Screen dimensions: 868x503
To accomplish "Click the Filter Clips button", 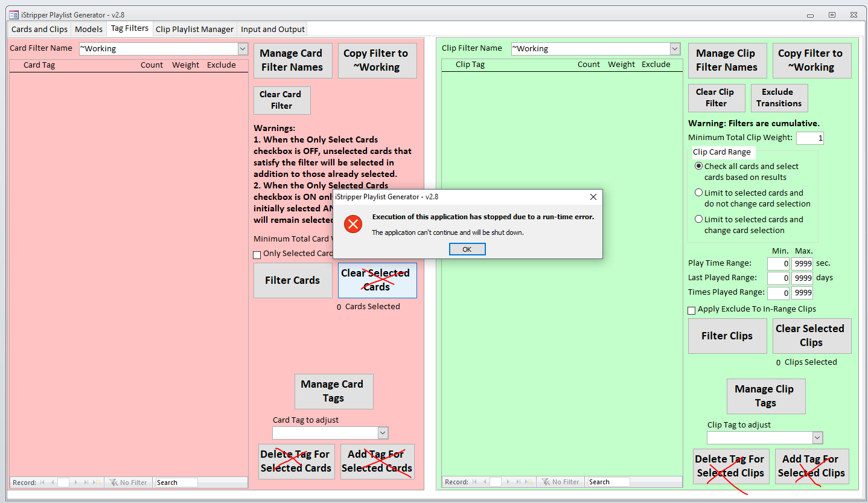I will coord(727,336).
